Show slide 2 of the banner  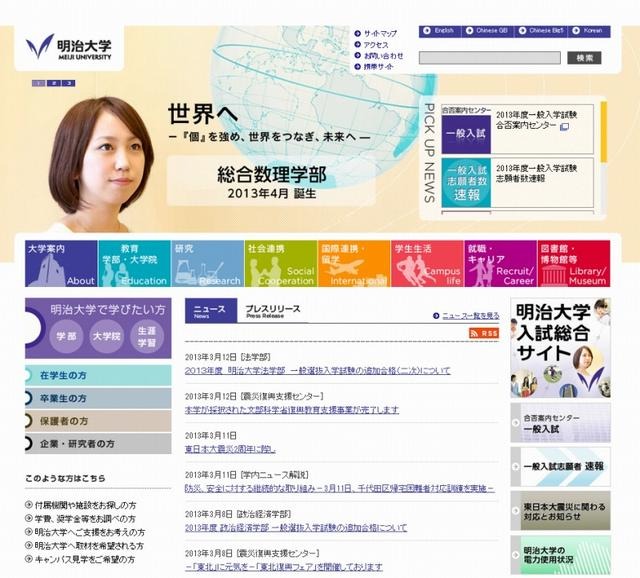[x=53, y=83]
